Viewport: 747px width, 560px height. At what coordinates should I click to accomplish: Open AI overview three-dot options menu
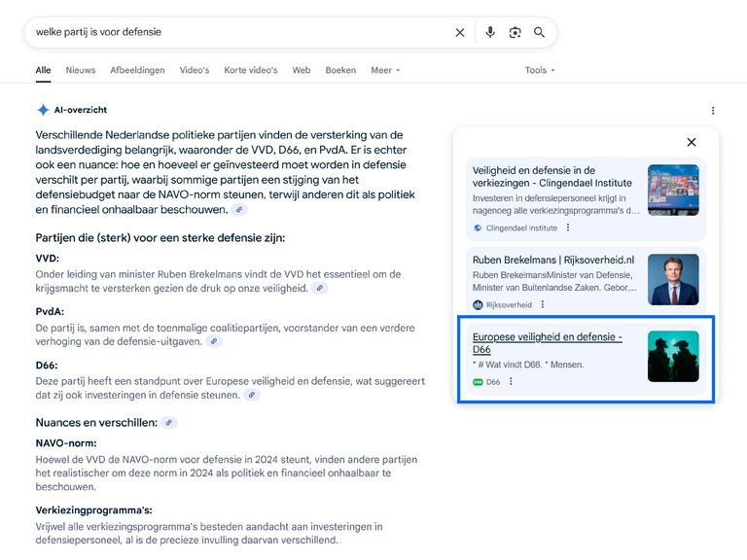tap(713, 111)
